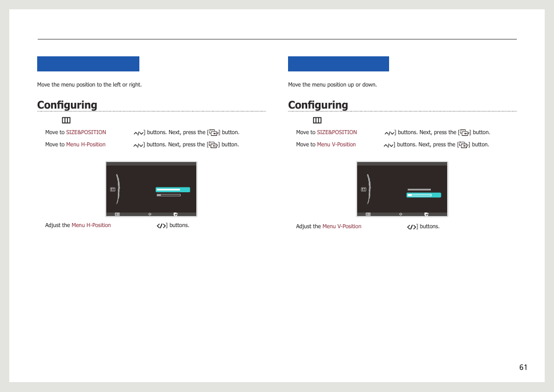Click the menu icon under the V-Position Configuring heading
This screenshot has height=392, width=554.
[x=317, y=120]
